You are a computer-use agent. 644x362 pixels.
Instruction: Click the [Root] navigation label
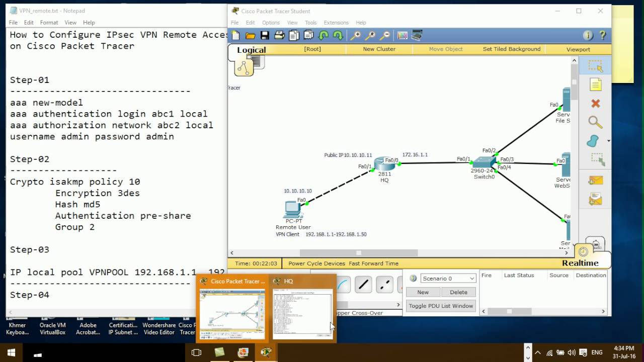click(x=312, y=49)
